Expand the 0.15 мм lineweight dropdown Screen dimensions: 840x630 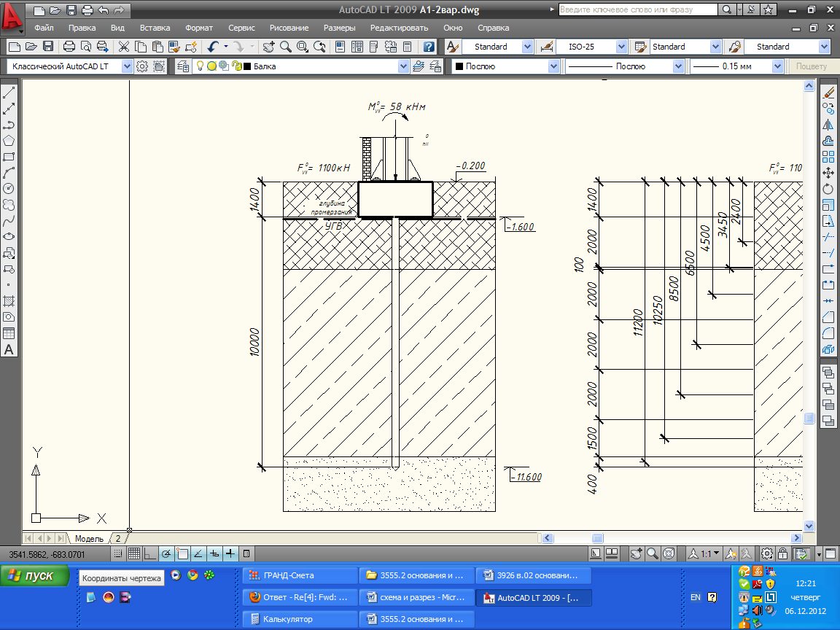point(777,66)
